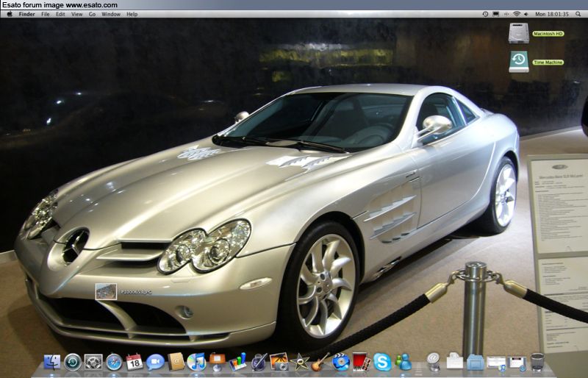Screen dimensions: 588x378
Task: Restore minimized window next to Trash
Action: point(517,363)
